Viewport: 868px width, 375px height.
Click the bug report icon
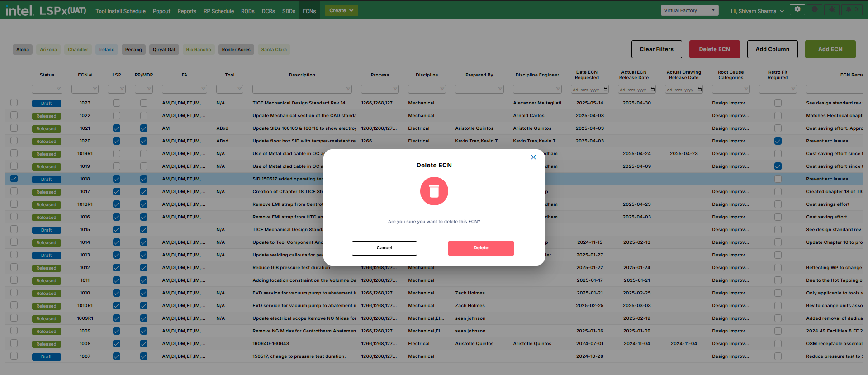click(x=832, y=9)
